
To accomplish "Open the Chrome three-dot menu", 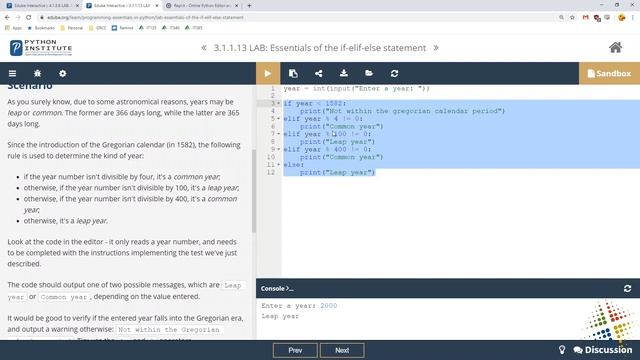I will (633, 18).
